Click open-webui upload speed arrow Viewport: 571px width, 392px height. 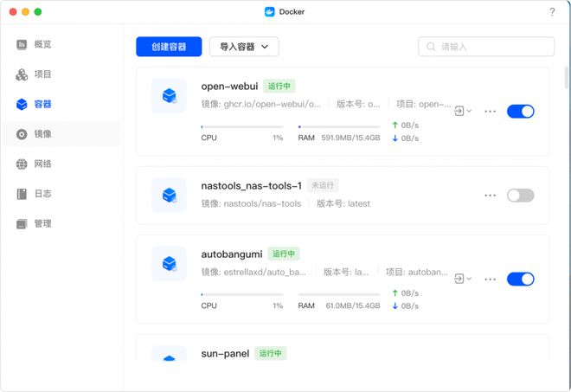point(395,125)
